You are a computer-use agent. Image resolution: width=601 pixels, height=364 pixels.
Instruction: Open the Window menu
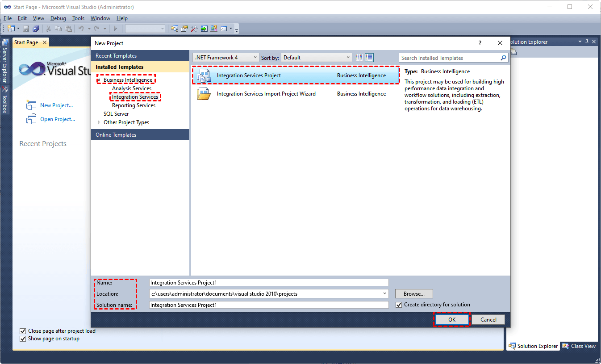[100, 18]
